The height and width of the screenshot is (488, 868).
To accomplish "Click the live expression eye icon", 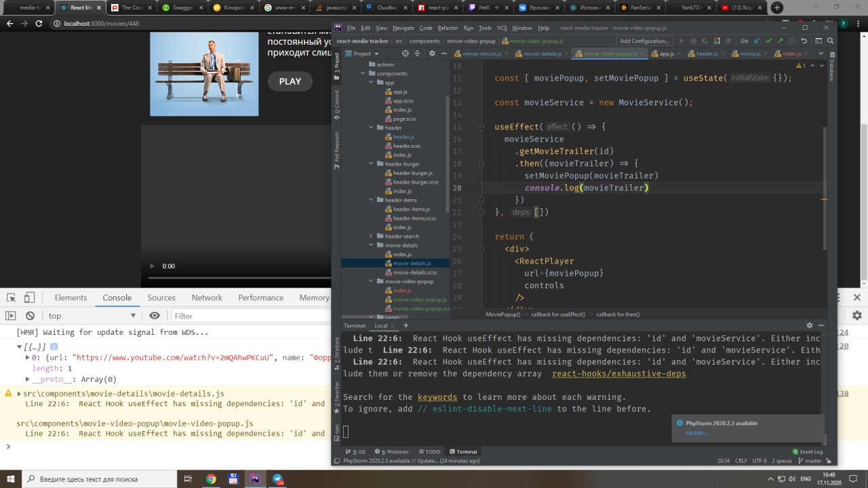I will tap(155, 316).
